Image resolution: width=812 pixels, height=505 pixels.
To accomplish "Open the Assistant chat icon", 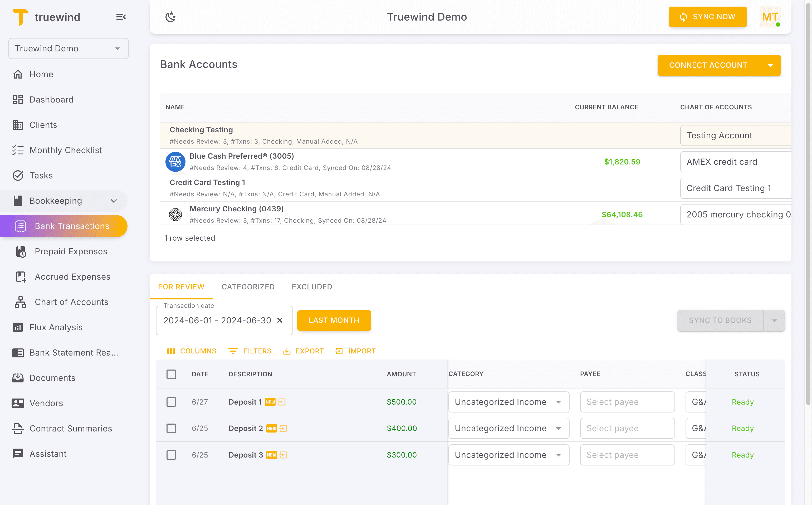I will pos(18,454).
